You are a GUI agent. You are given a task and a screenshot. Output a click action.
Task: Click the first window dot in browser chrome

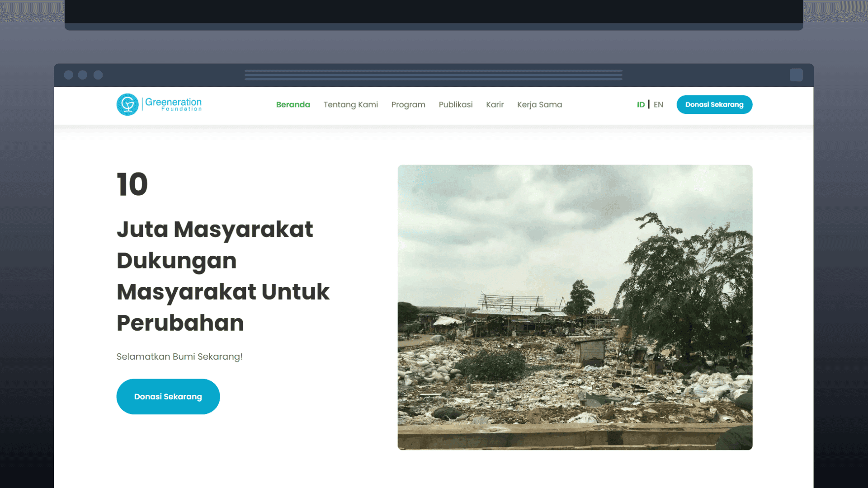[68, 75]
